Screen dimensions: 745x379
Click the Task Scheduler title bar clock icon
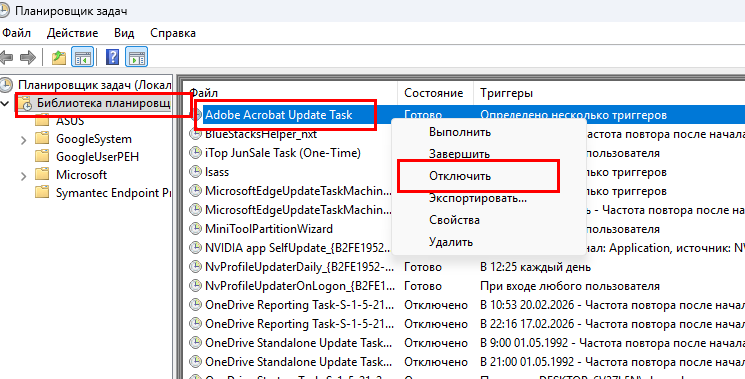(5, 10)
